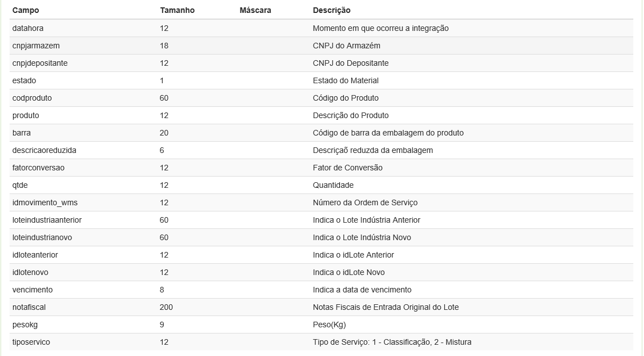Screen dimensions: 644x356
Task: Click the barra field cell
Action: [21, 133]
